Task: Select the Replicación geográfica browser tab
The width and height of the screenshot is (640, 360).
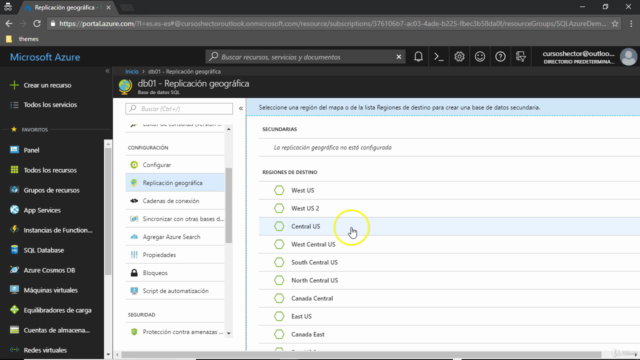Action: point(67,7)
